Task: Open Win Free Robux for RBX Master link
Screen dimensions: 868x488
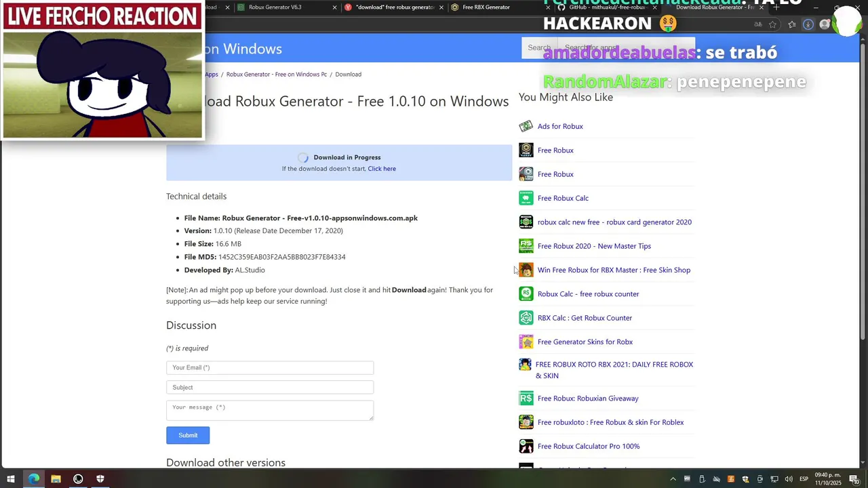Action: tap(614, 270)
